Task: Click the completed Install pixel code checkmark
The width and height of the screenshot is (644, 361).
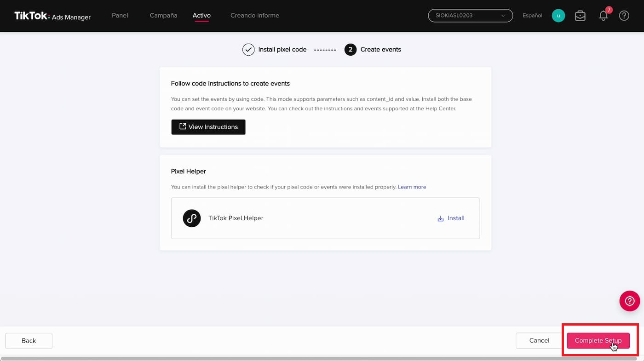Action: 248,50
